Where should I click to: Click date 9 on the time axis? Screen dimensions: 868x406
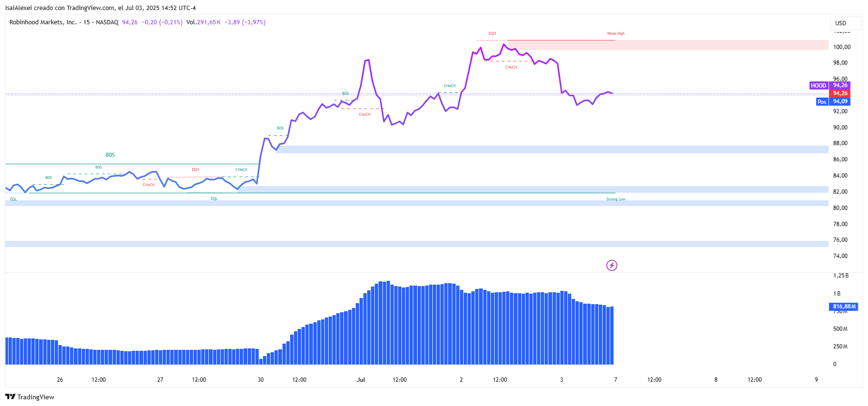pos(816,380)
